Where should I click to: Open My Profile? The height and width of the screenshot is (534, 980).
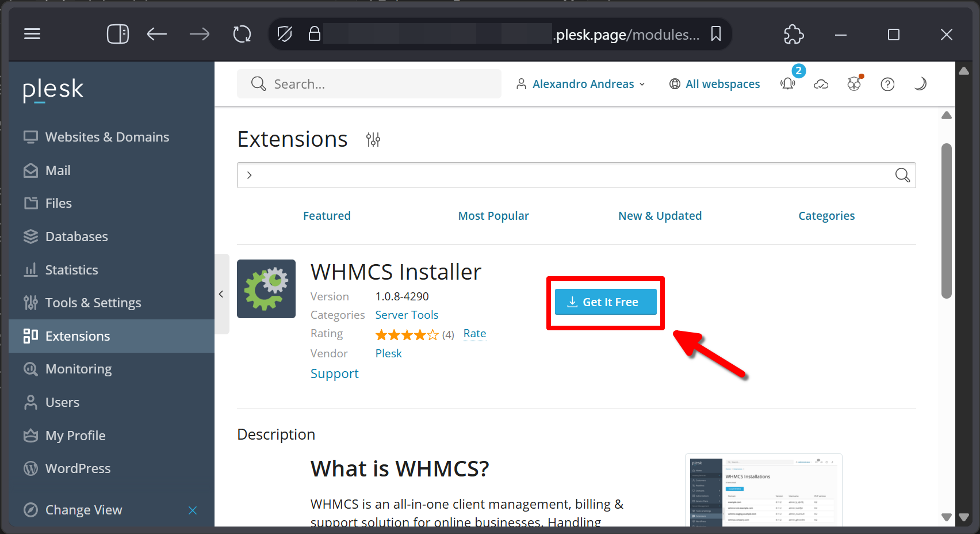coord(112,436)
